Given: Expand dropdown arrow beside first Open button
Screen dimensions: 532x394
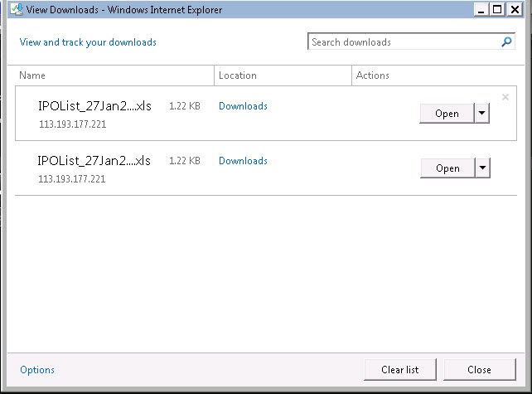Looking at the screenshot, I should pos(481,114).
